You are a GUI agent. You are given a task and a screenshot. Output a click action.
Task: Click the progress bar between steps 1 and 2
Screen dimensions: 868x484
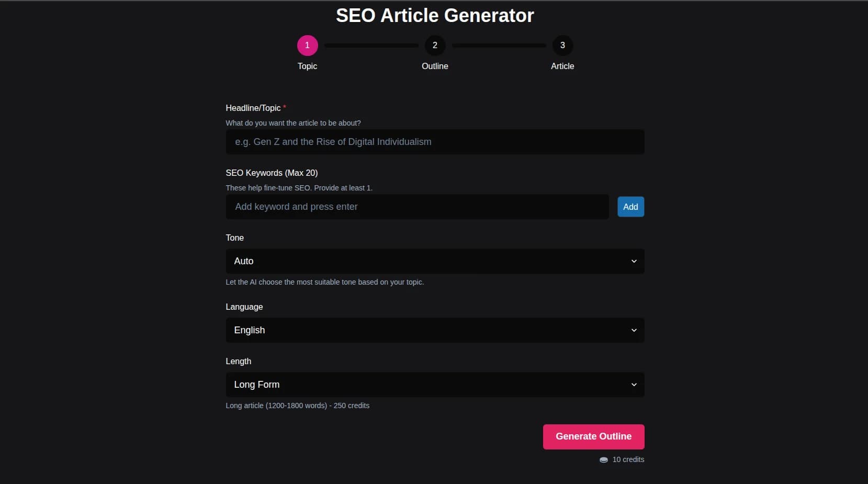[x=371, y=46]
